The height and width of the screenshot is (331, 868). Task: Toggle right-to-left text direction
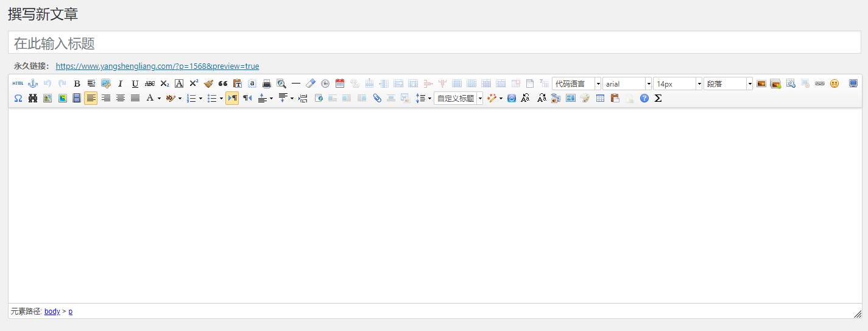[247, 98]
